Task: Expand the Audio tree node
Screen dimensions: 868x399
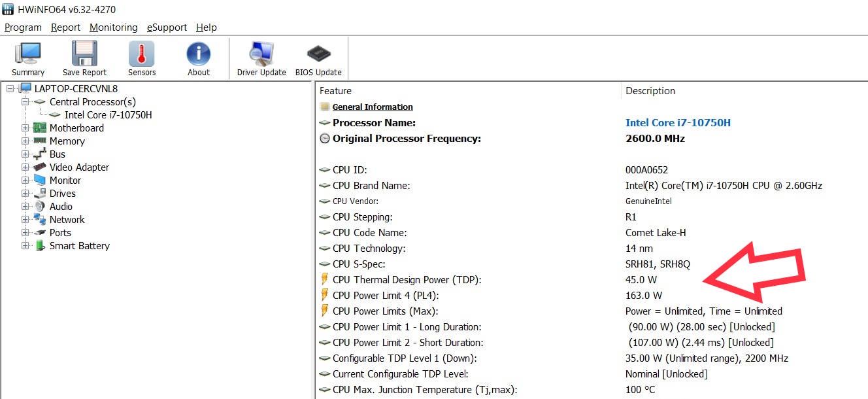Action: (25, 206)
